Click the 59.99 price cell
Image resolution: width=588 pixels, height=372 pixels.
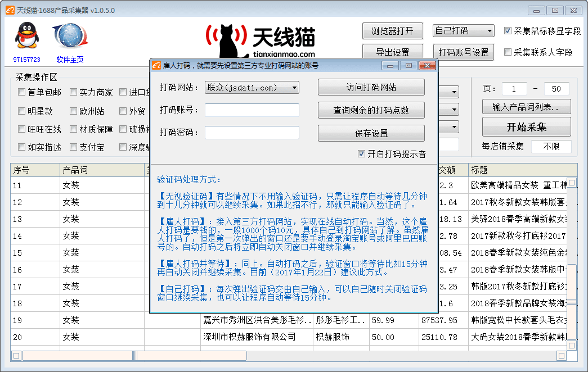[x=394, y=320]
